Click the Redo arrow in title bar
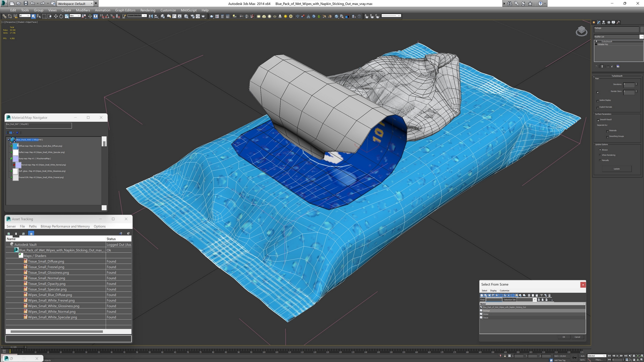This screenshot has width=644, height=362. pyautogui.click(x=43, y=3)
